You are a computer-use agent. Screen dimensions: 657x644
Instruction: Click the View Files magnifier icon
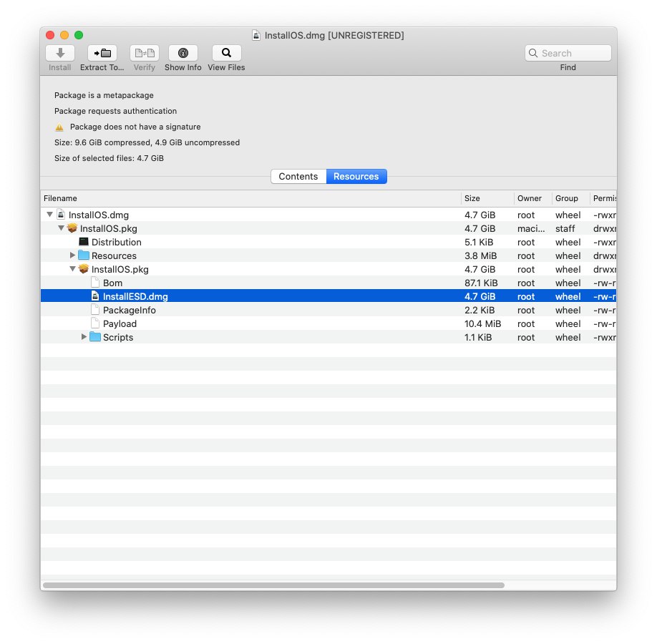[x=226, y=53]
